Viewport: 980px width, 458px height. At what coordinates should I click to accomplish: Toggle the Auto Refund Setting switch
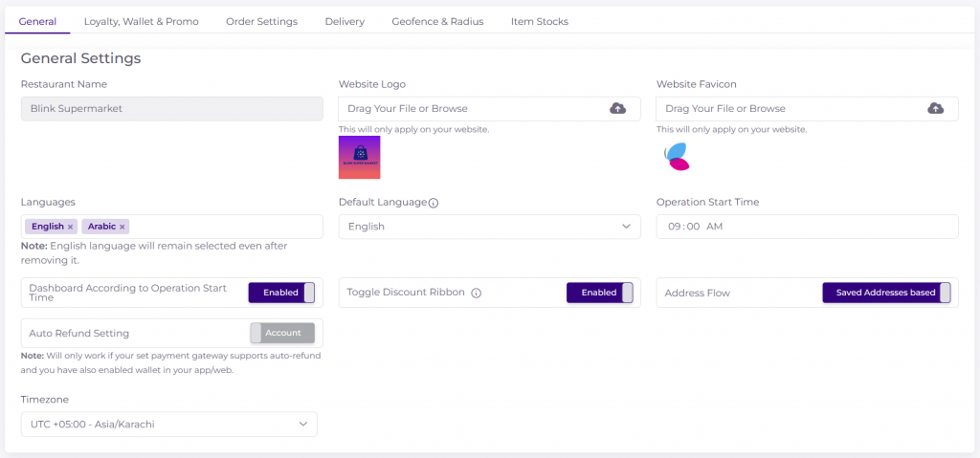click(x=282, y=333)
